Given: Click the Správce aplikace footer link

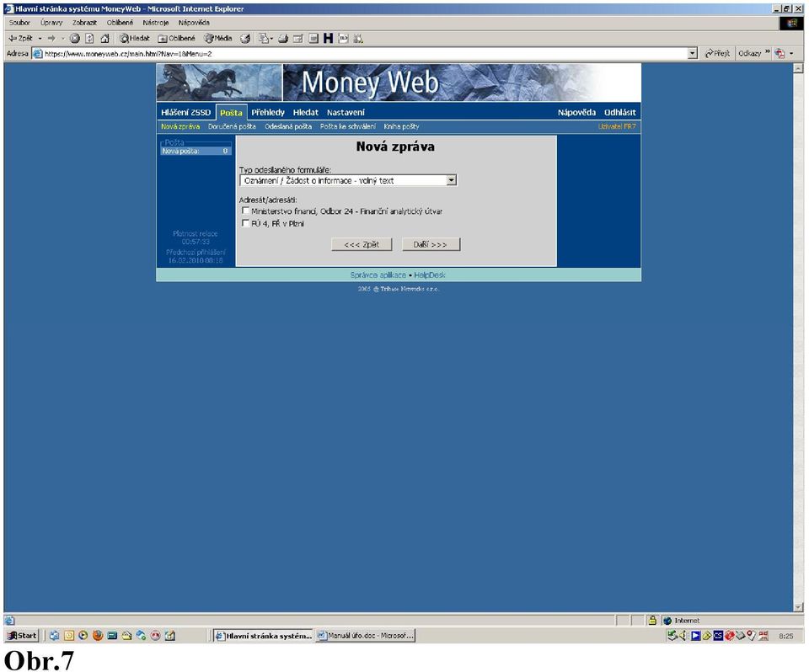Looking at the screenshot, I should click(378, 275).
